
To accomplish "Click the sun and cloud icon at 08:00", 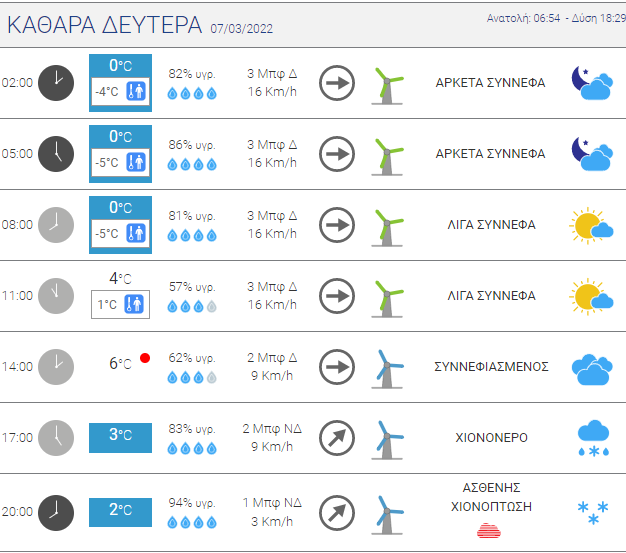I will 591,225.
